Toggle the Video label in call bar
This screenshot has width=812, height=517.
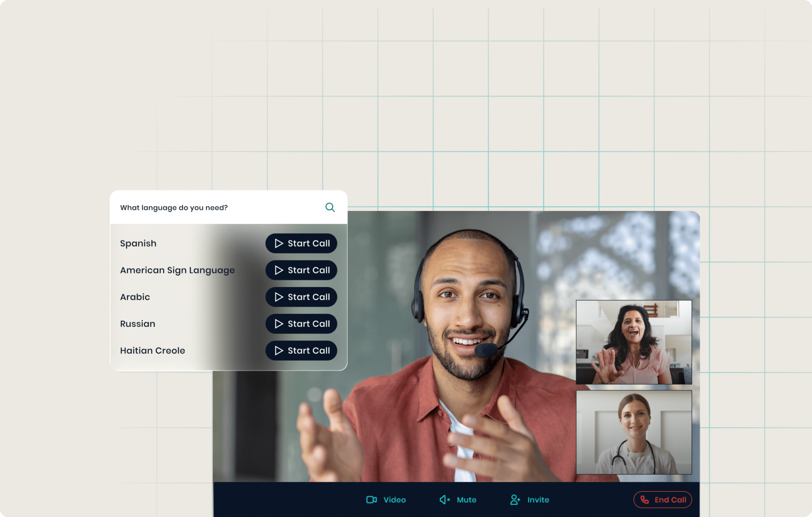[x=395, y=500]
